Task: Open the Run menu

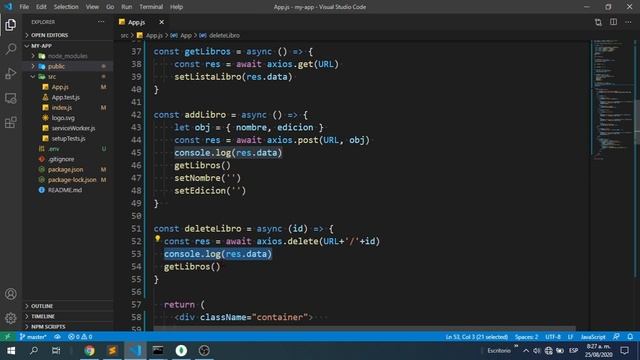Action: [x=127, y=7]
